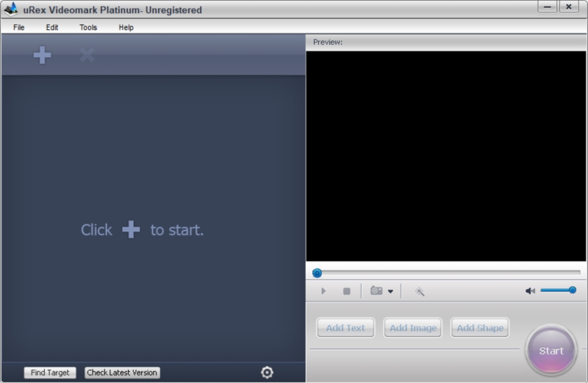The image size is (588, 383).
Task: Click the uRex app icon in title bar
Action: [x=11, y=9]
